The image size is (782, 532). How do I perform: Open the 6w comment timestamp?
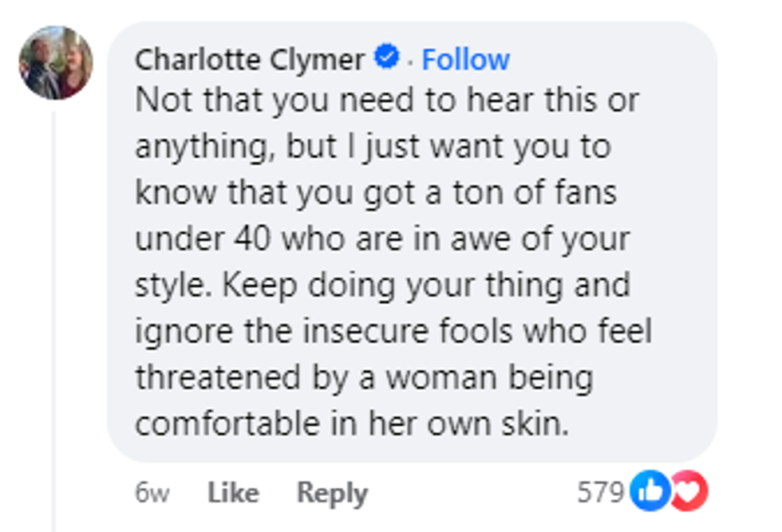point(152,493)
